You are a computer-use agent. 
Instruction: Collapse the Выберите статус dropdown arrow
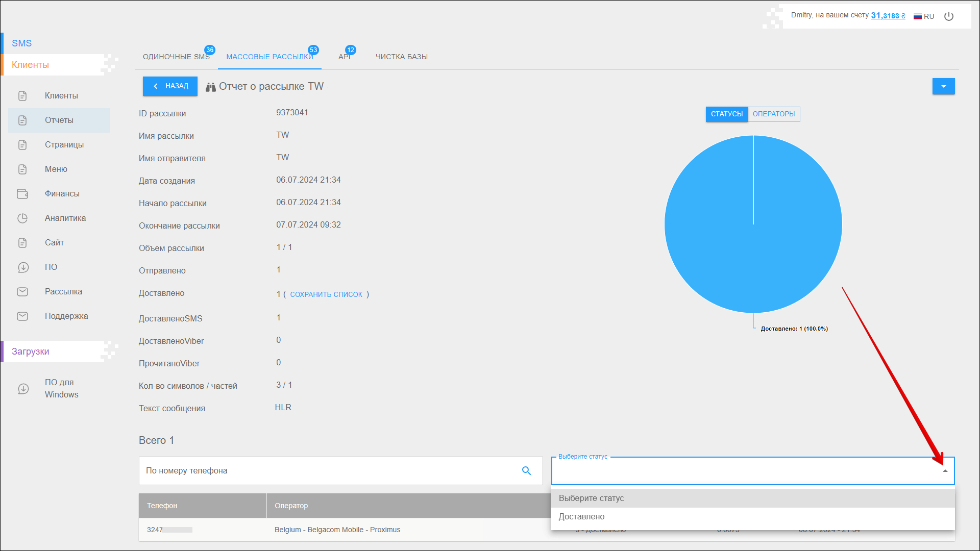click(945, 471)
